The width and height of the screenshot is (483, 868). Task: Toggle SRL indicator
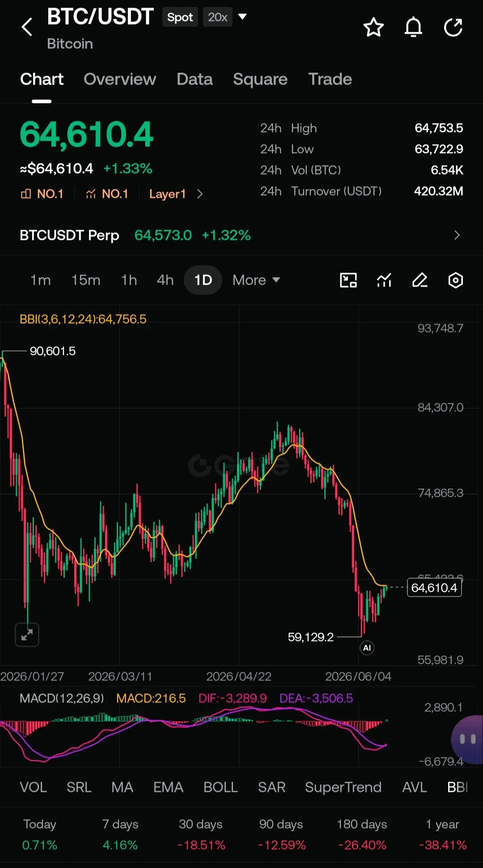pos(79,787)
